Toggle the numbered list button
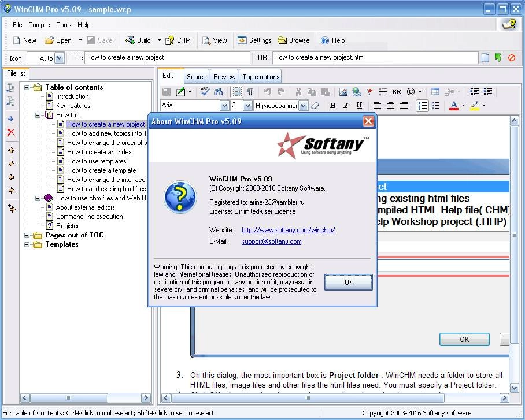 click(x=422, y=106)
